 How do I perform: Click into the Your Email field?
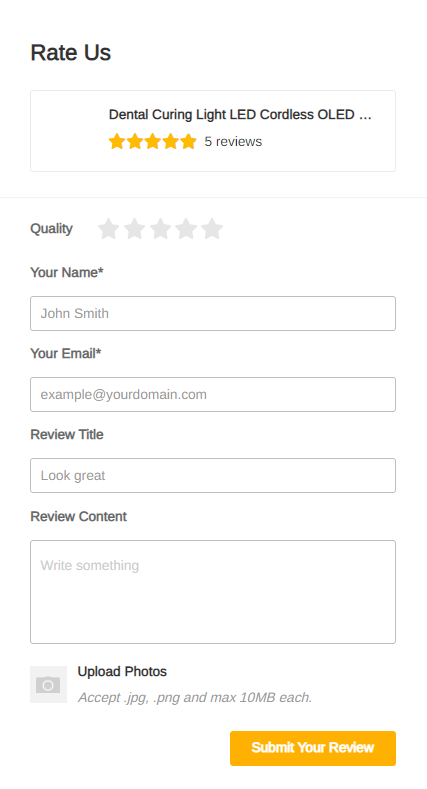213,394
